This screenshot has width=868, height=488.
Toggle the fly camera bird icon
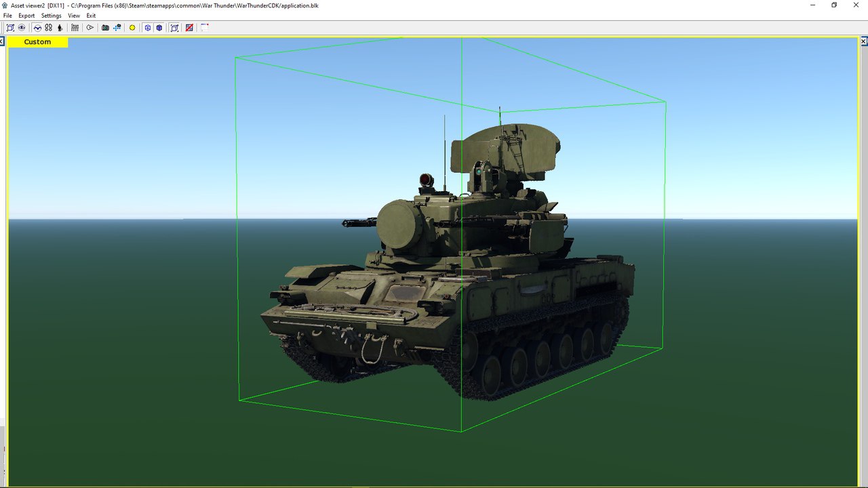pyautogui.click(x=37, y=28)
